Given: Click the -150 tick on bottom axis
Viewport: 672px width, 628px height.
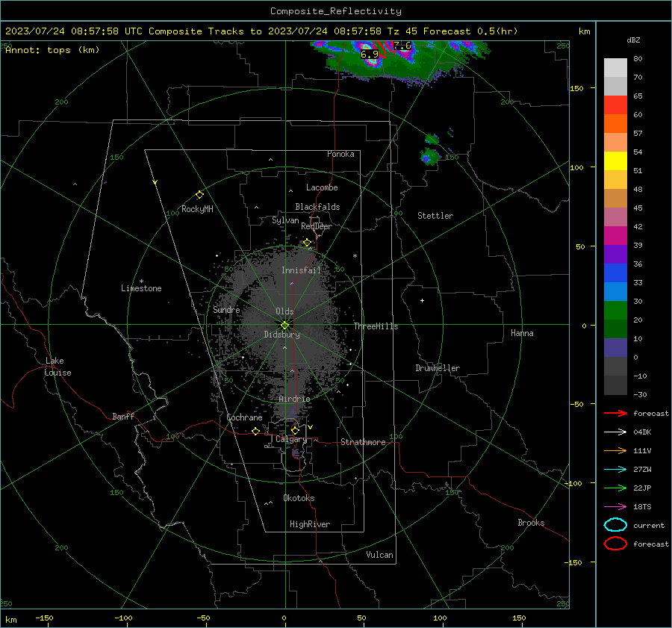Looking at the screenshot, I should (x=44, y=618).
